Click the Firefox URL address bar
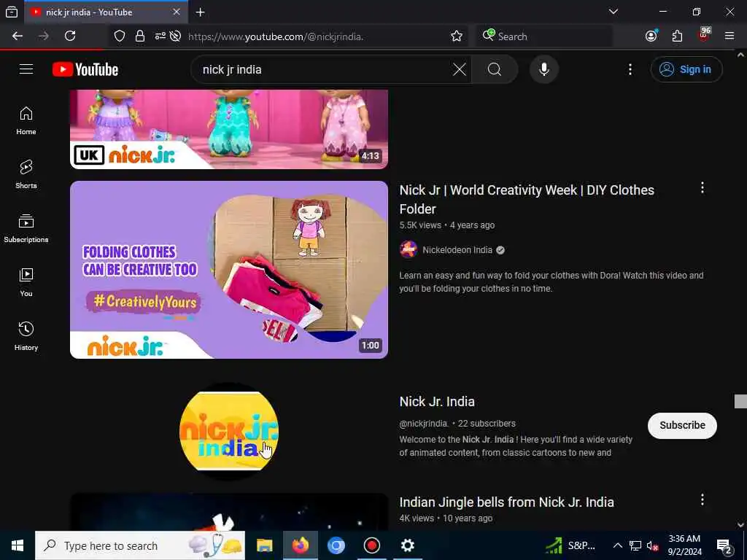The height and width of the screenshot is (560, 747). [314, 36]
